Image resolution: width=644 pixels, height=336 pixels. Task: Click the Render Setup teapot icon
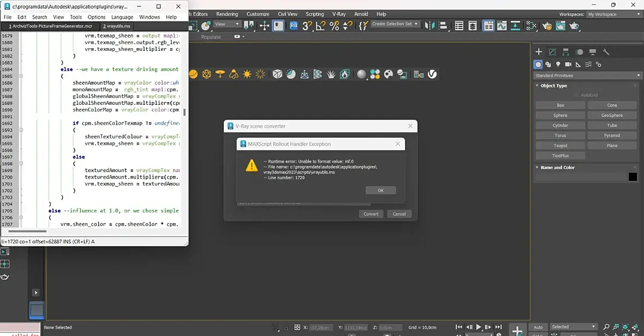[x=547, y=26]
